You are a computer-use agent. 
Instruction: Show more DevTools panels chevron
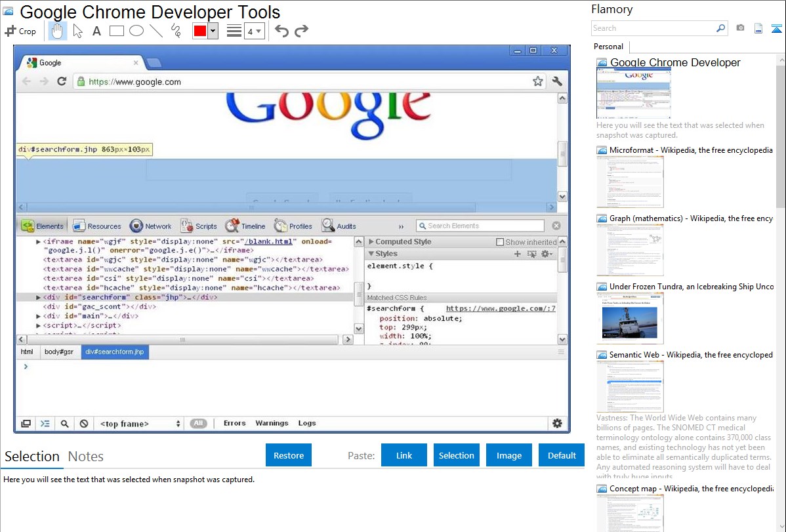[400, 226]
